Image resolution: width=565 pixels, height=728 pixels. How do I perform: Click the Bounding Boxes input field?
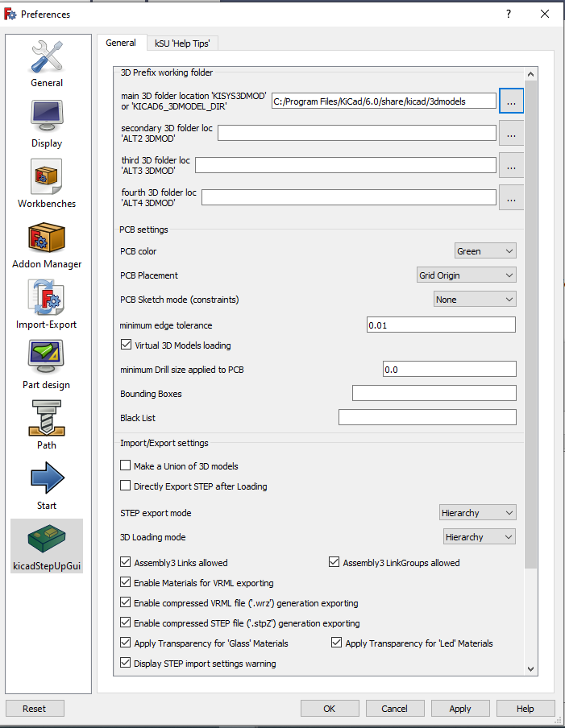434,393
